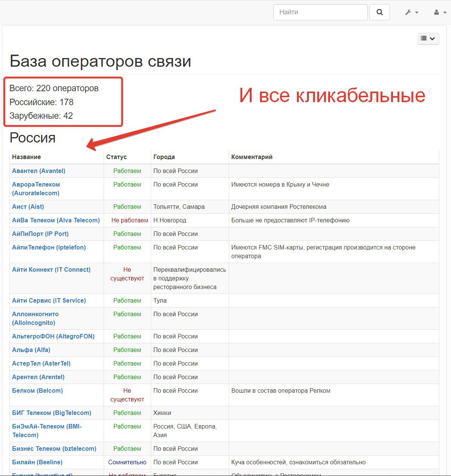451x476 pixels.
Task: Open the Альфа (Alfa) link
Action: pyautogui.click(x=31, y=350)
